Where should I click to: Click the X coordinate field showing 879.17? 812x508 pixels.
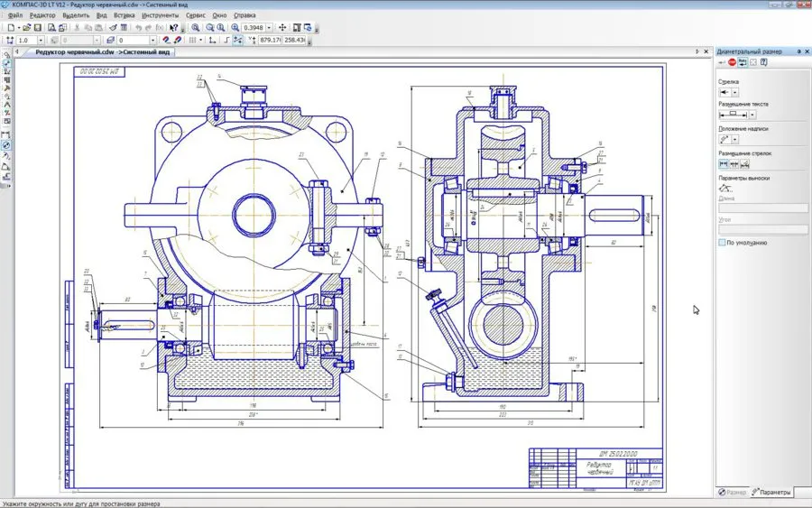270,41
